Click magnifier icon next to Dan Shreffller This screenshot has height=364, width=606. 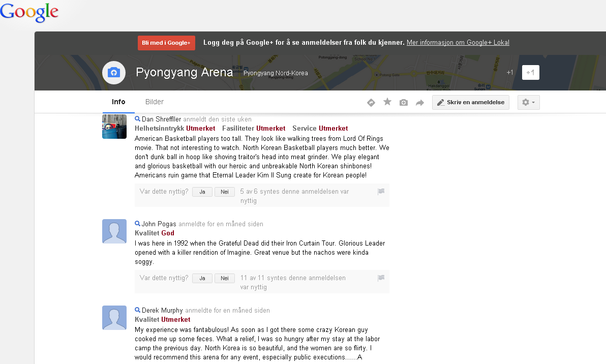[137, 119]
